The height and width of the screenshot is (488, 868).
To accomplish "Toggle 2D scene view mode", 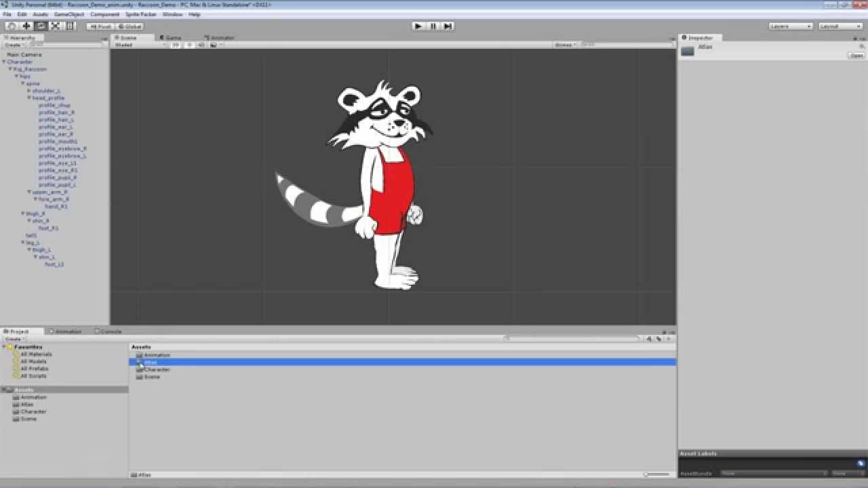I will pos(176,45).
